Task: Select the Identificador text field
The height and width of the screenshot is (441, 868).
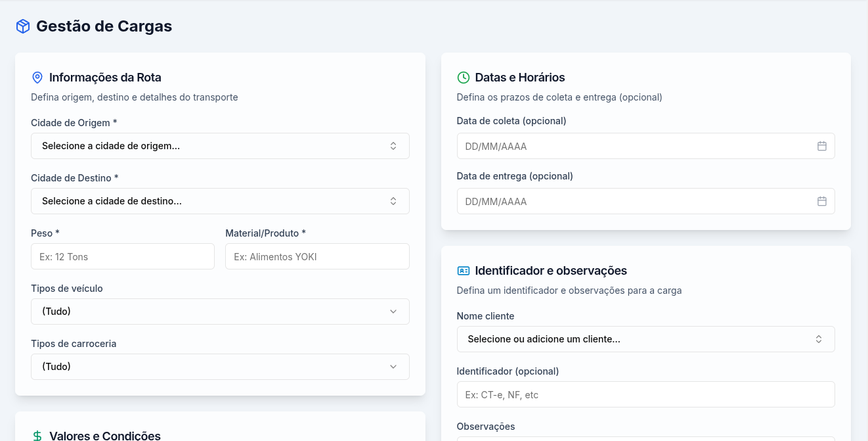Action: 645,394
